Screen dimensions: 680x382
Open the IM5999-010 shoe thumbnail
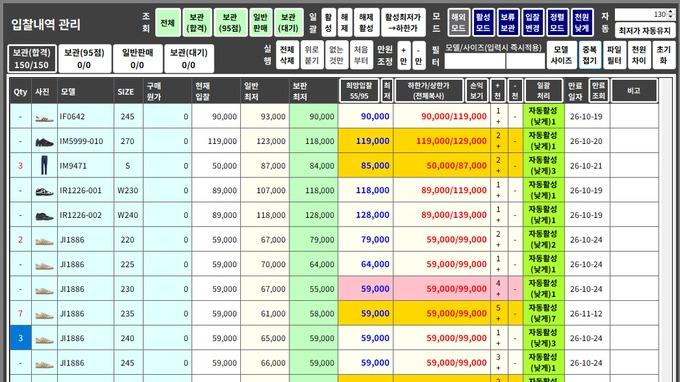point(44,142)
